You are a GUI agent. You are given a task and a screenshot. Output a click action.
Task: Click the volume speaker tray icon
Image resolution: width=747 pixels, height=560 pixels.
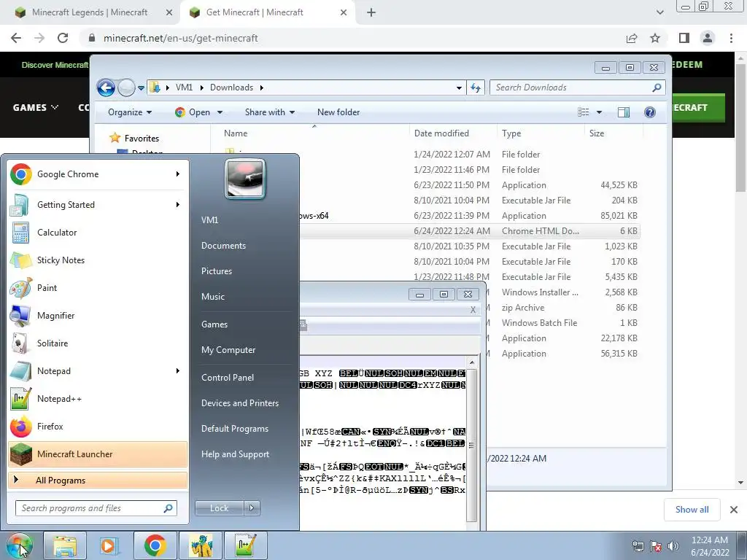pos(673,546)
